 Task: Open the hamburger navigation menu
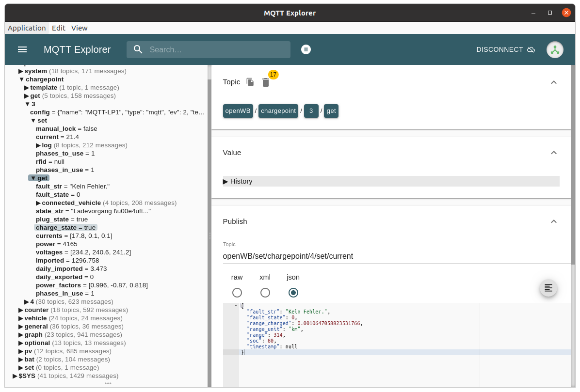point(22,49)
